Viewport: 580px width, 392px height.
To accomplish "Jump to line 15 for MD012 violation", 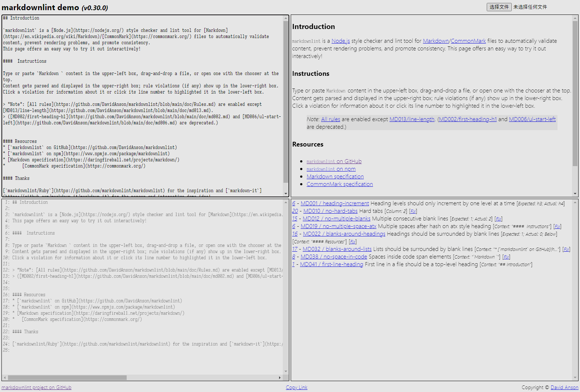I will click(x=295, y=219).
